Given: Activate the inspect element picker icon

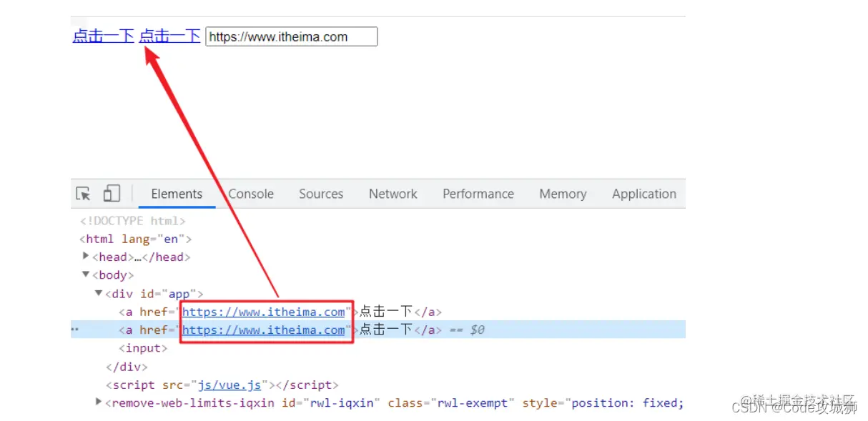Looking at the screenshot, I should [x=84, y=194].
